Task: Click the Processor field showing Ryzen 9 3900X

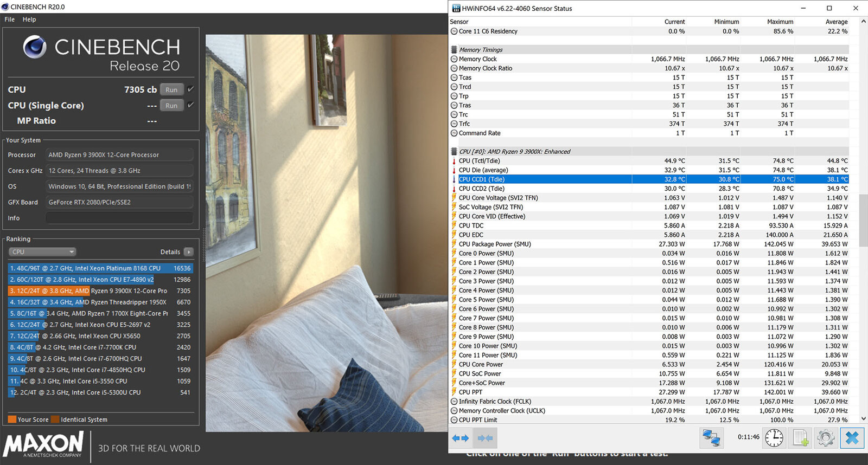Action: click(x=119, y=154)
